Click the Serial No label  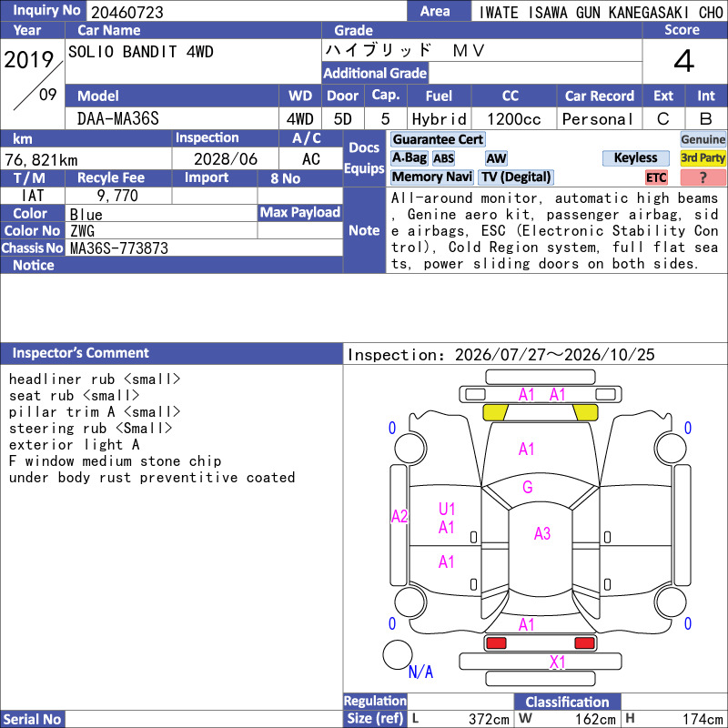coord(32,719)
